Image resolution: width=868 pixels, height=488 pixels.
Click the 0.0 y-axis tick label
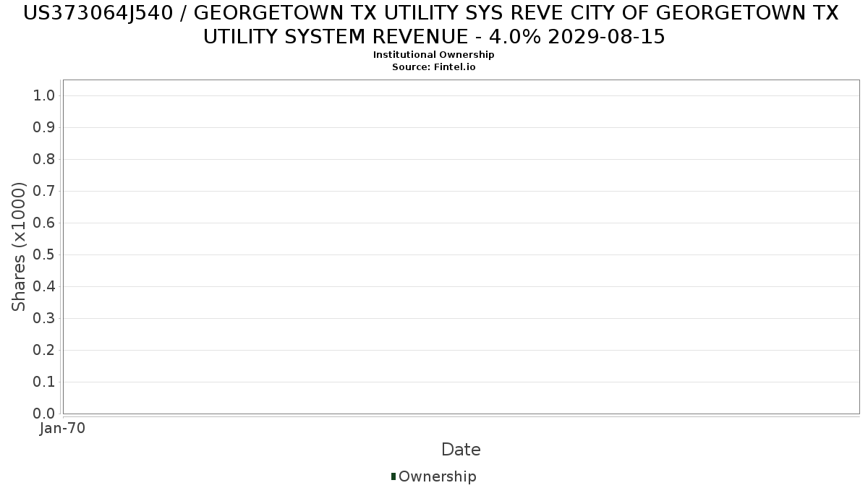coord(44,414)
